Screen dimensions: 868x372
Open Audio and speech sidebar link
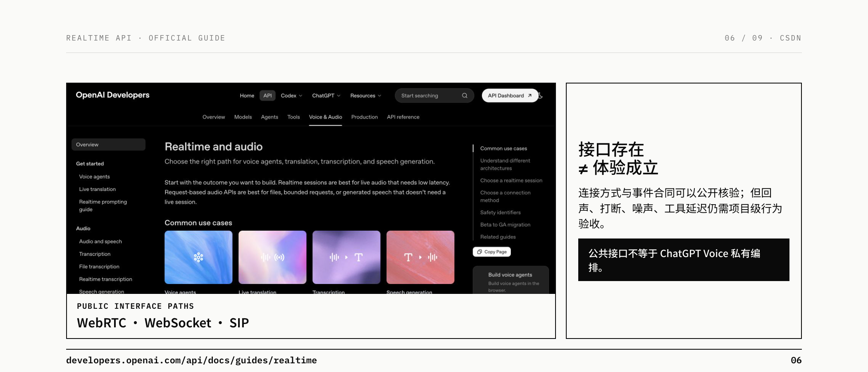100,241
